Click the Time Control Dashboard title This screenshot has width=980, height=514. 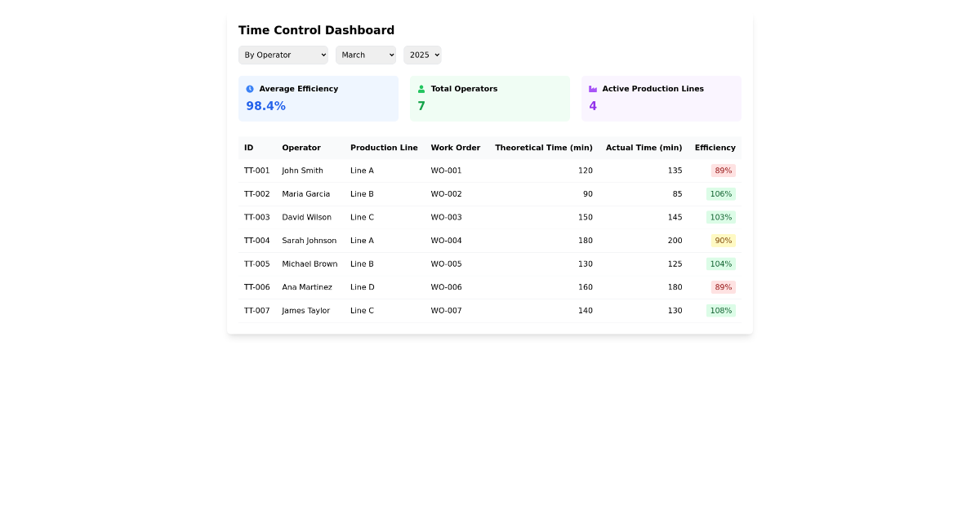pos(316,30)
